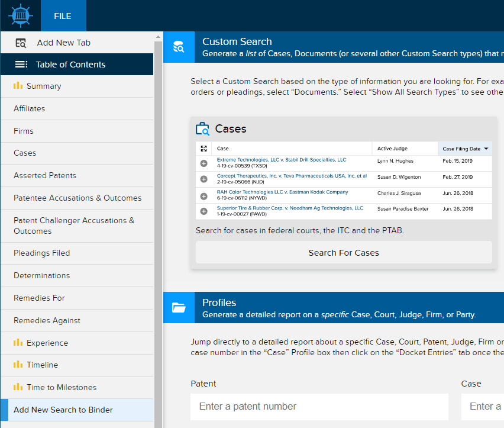504x428 pixels.
Task: Click the Custom Search database icon
Action: 179,47
